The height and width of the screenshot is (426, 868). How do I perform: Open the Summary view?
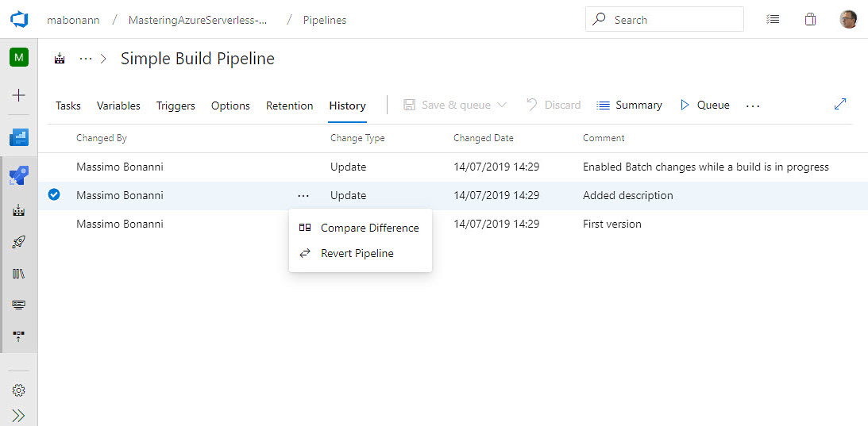pos(630,106)
